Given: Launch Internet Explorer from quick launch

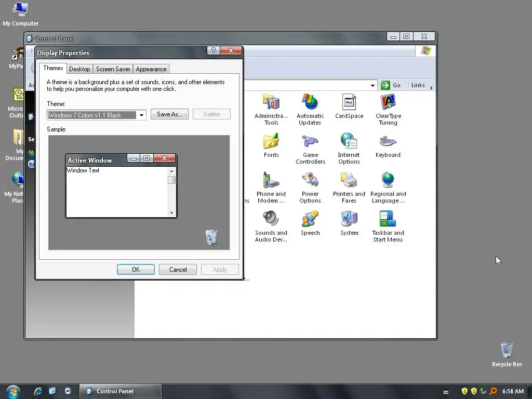Looking at the screenshot, I should click(x=37, y=391).
